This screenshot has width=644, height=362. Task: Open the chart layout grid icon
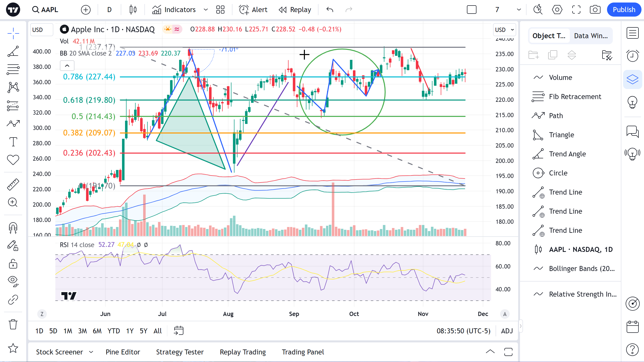[x=220, y=10]
